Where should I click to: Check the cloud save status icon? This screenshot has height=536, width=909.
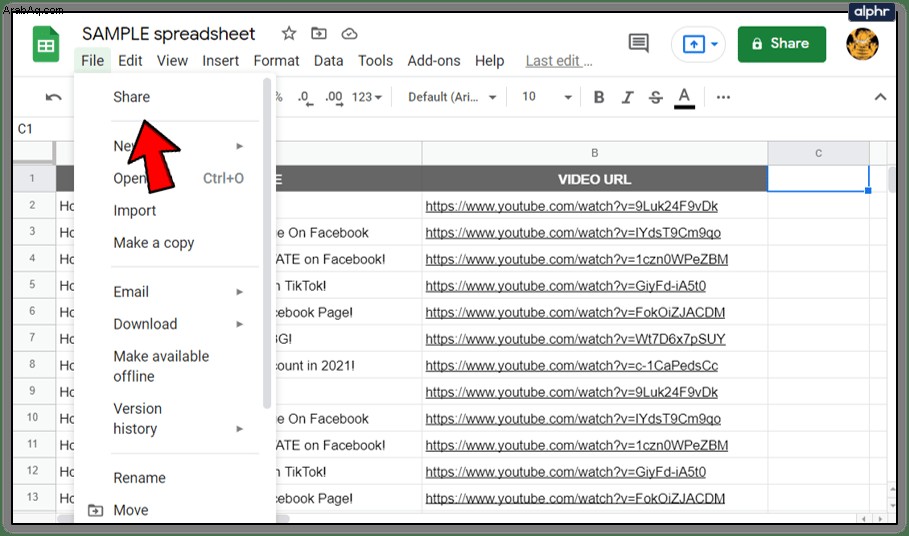click(349, 34)
